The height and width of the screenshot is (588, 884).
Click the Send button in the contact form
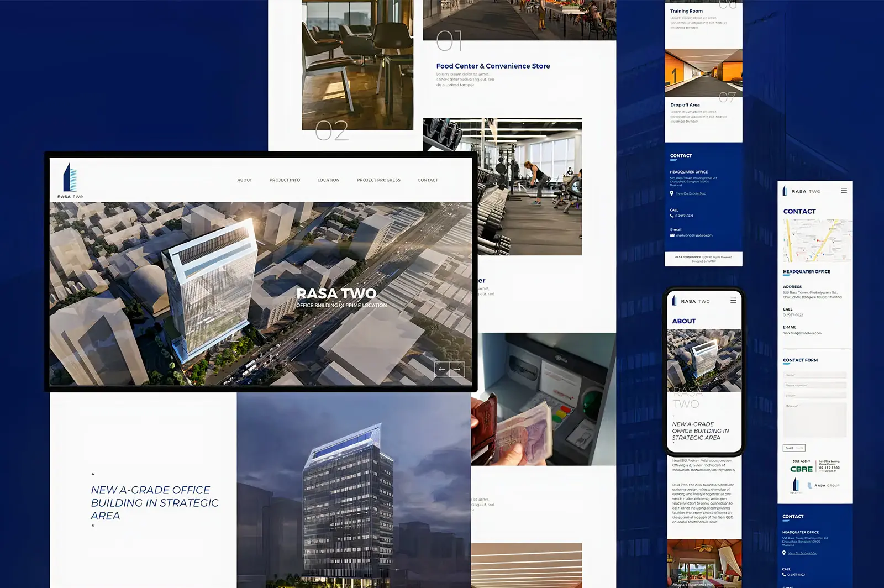click(794, 448)
